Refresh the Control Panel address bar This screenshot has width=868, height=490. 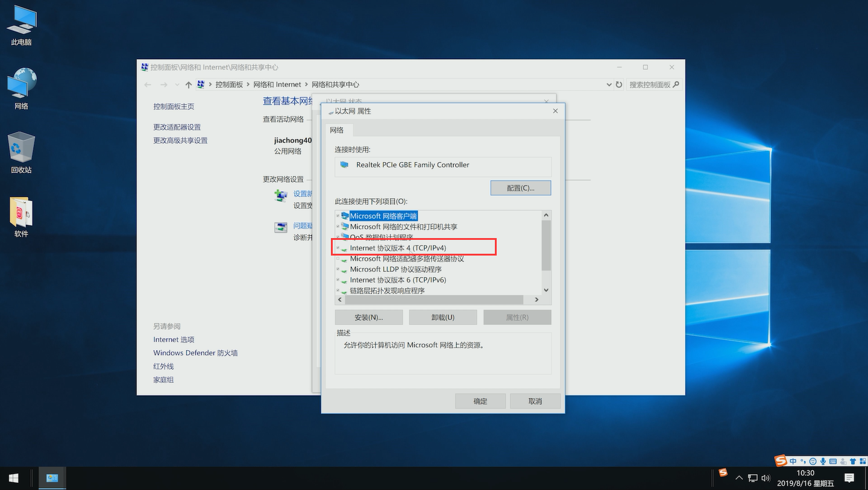(618, 84)
